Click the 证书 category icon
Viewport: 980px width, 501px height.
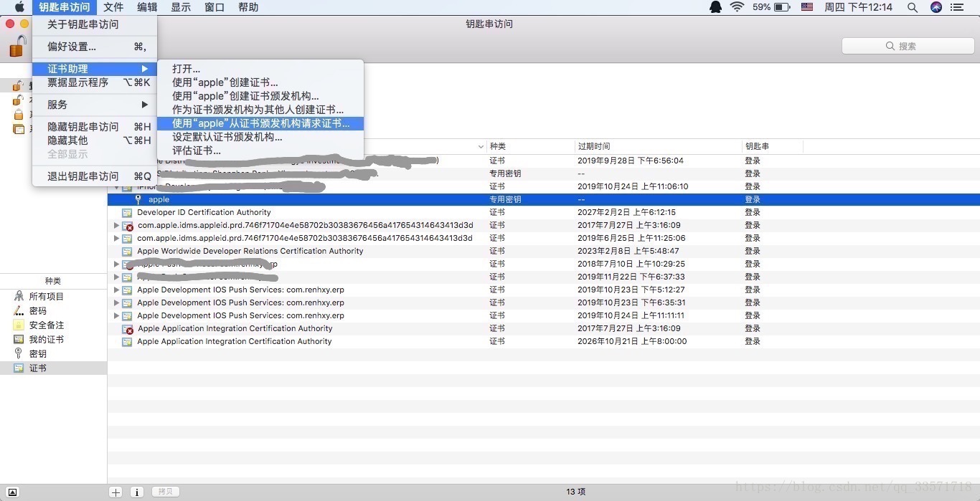coord(19,368)
